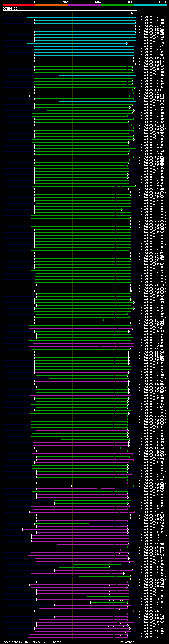This screenshot has height=644, width=169.
Task: Select the UniRef100_B9P7I1 label
Action: point(152,320)
